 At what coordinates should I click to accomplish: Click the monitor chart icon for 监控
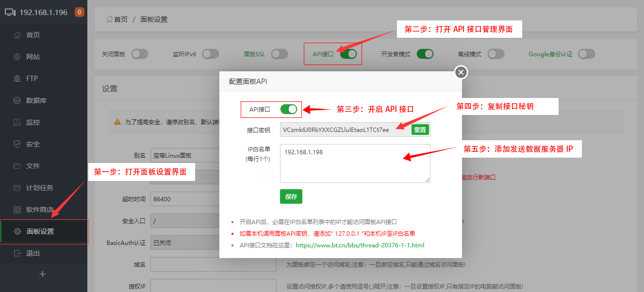tap(17, 122)
